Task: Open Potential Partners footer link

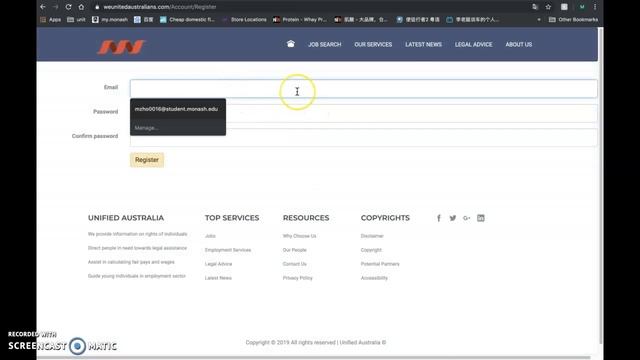Action: point(380,264)
